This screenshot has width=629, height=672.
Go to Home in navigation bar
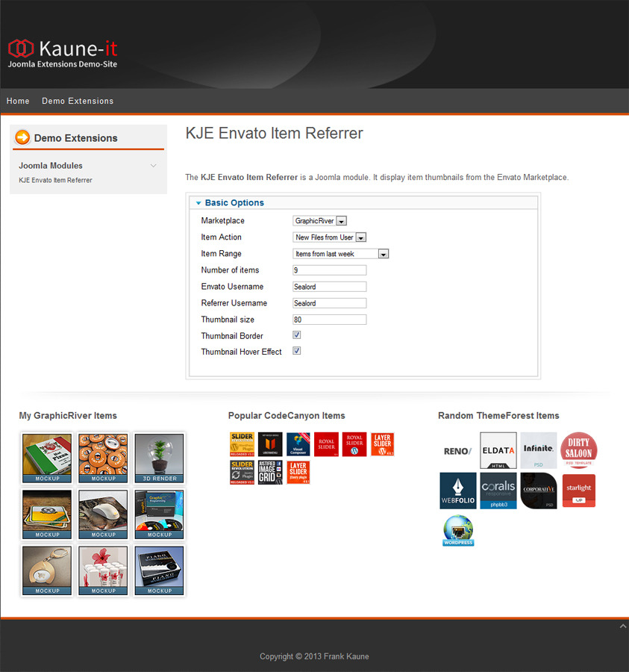[x=18, y=101]
